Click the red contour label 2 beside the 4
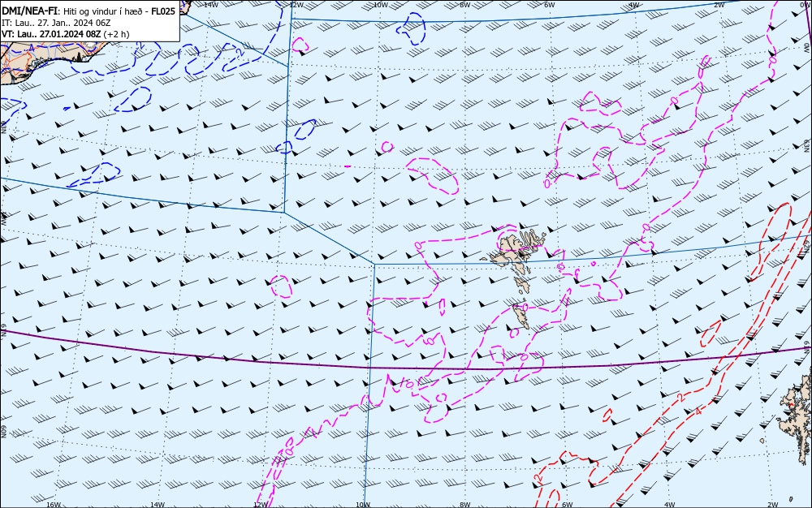The height and width of the screenshot is (508, 812). click(x=681, y=398)
